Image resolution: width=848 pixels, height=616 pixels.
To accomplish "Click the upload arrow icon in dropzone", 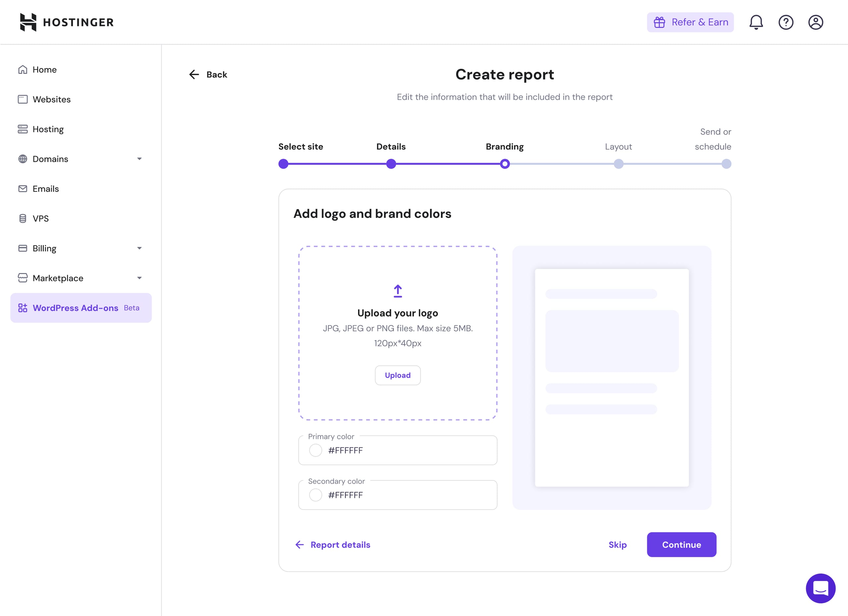I will pos(397,291).
